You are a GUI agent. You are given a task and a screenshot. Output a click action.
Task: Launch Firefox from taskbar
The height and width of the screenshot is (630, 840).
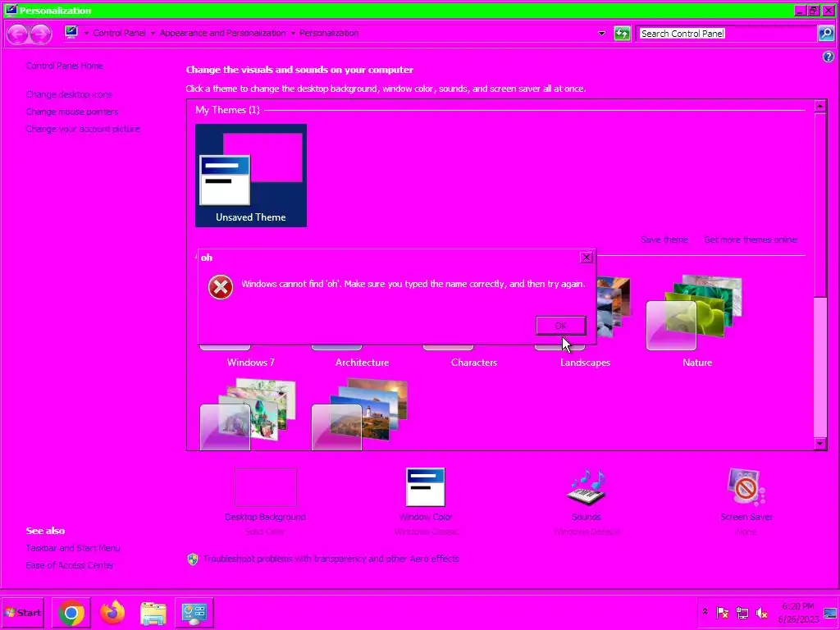[112, 612]
